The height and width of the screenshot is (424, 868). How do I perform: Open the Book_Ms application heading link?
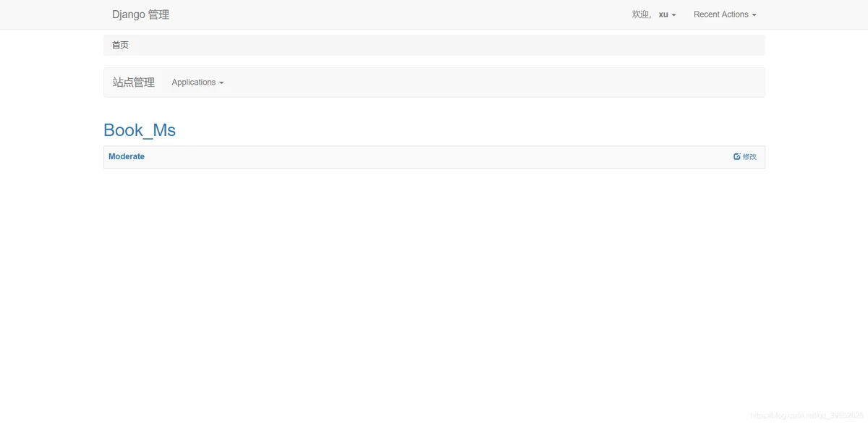point(140,130)
